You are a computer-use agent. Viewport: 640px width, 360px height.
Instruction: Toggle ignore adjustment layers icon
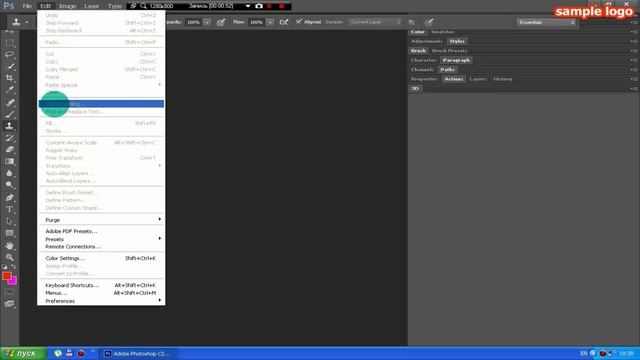pos(412,22)
